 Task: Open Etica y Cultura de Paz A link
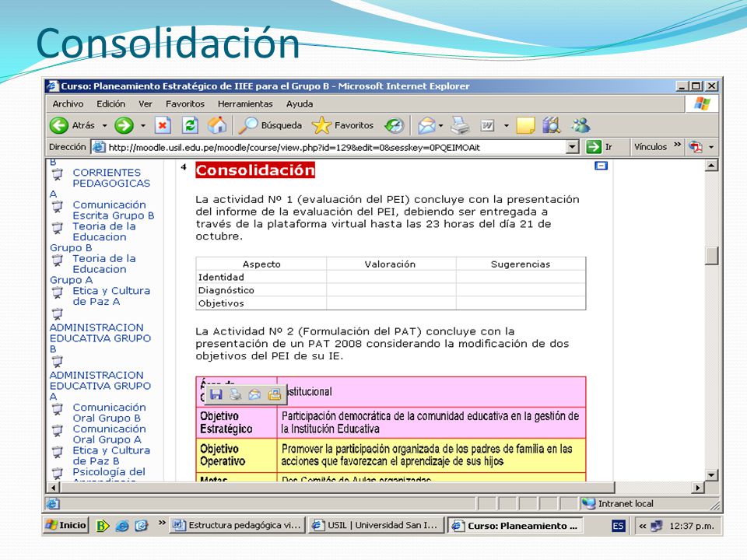coord(111,296)
